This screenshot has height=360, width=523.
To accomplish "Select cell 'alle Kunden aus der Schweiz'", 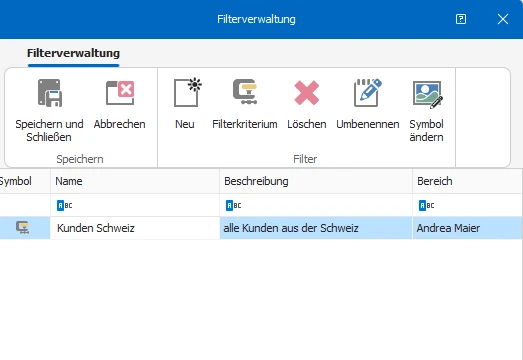I will point(316,228).
